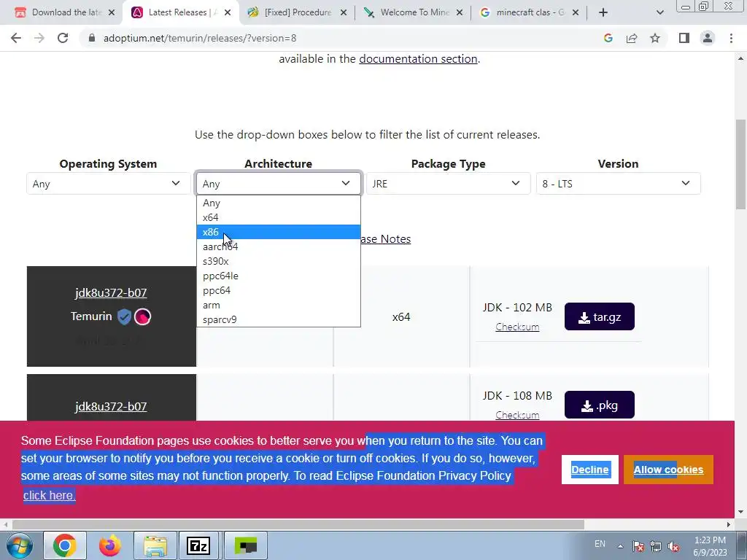Click the muted volume tray icon
Screen dimensions: 747x560
coord(673,546)
